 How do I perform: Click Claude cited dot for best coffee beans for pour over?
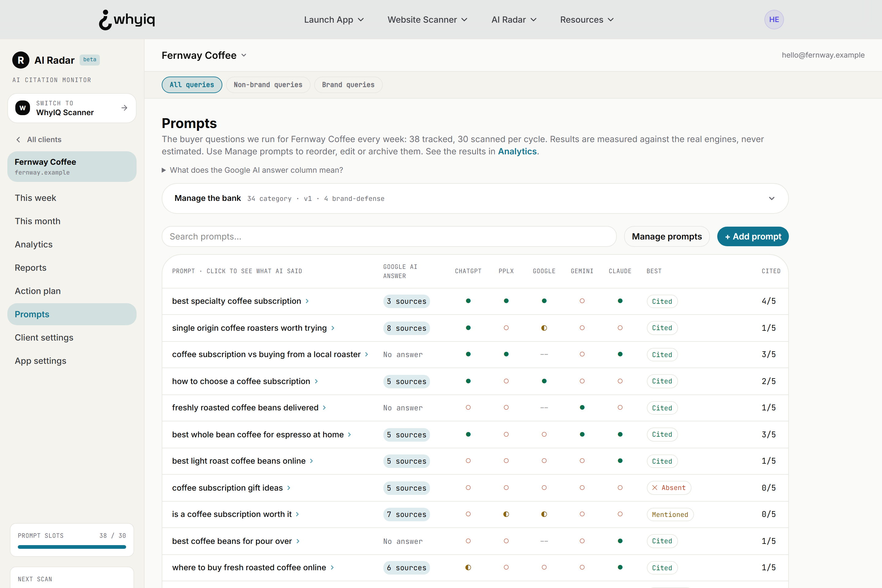click(620, 541)
